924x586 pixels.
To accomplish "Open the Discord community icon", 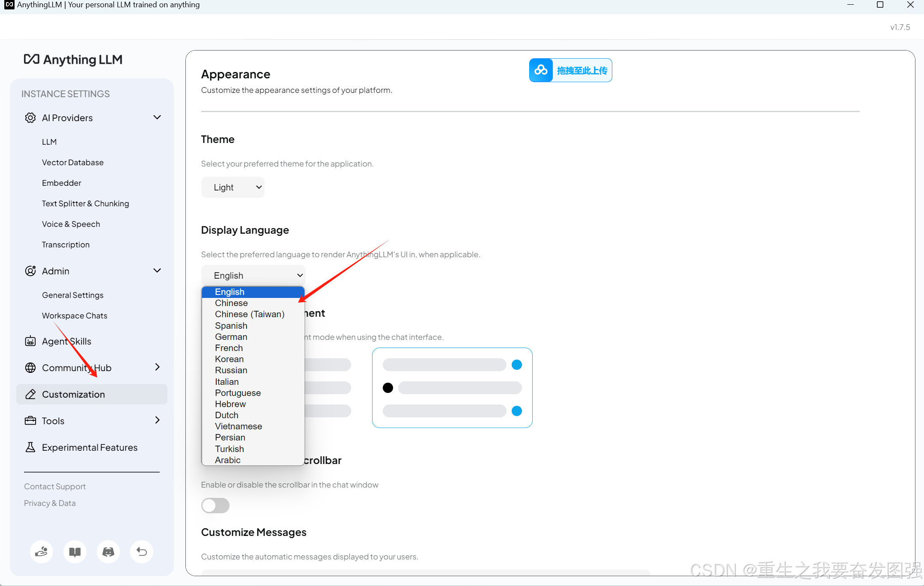I will [108, 552].
